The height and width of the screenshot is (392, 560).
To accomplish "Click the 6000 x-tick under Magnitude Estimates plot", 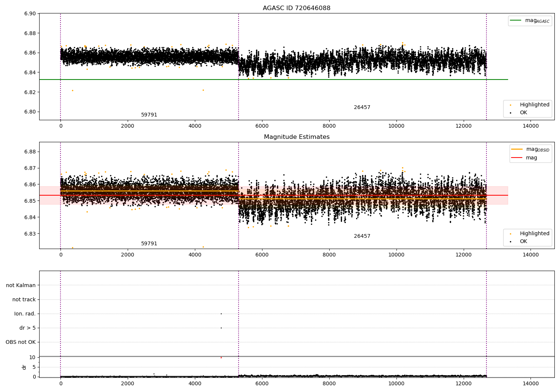I will coord(262,255).
